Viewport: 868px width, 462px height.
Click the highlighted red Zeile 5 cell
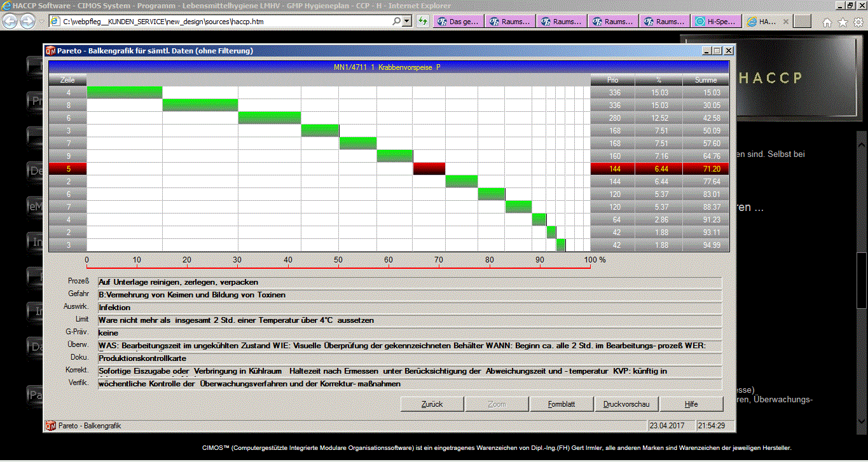click(67, 169)
